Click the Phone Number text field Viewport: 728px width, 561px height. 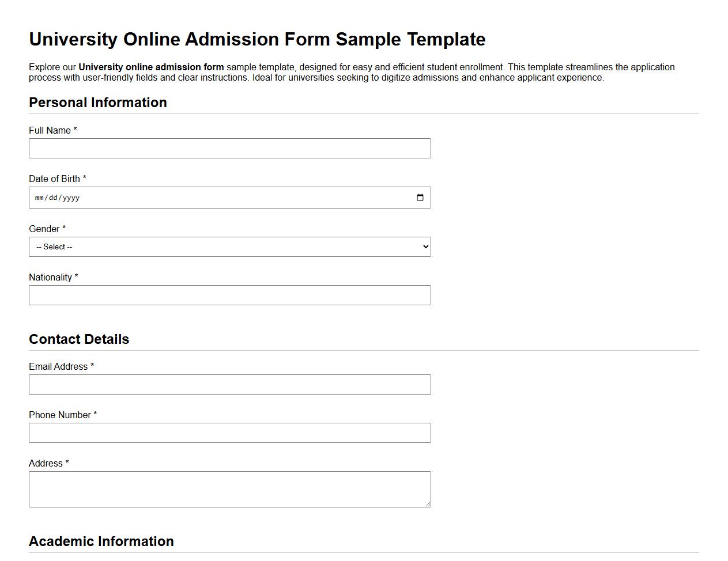pos(229,433)
